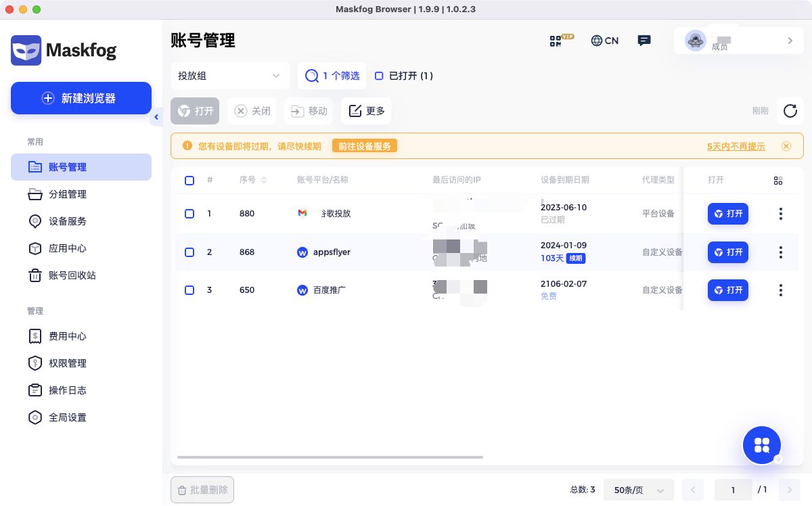Click the 总数: 3 total text
812x506 pixels.
point(583,489)
